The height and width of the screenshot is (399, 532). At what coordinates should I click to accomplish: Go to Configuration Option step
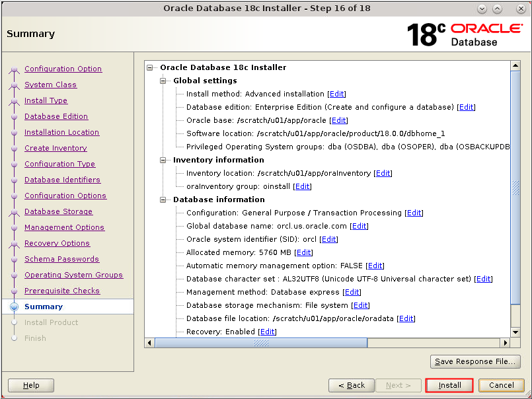(63, 69)
